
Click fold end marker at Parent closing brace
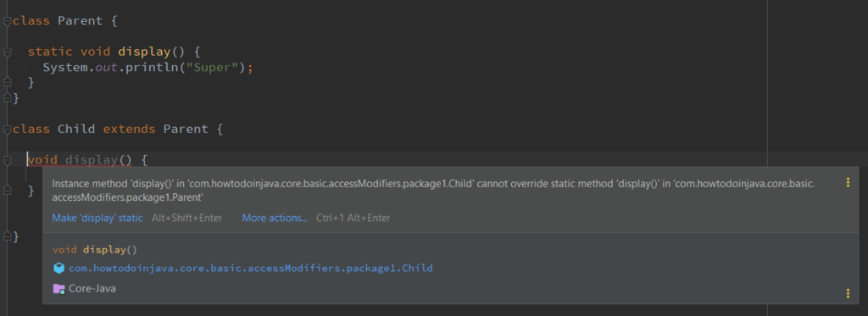(7, 98)
